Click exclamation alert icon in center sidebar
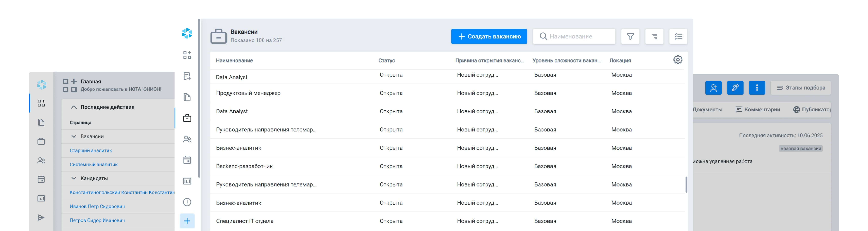Image resolution: width=868 pixels, height=231 pixels. point(187,202)
